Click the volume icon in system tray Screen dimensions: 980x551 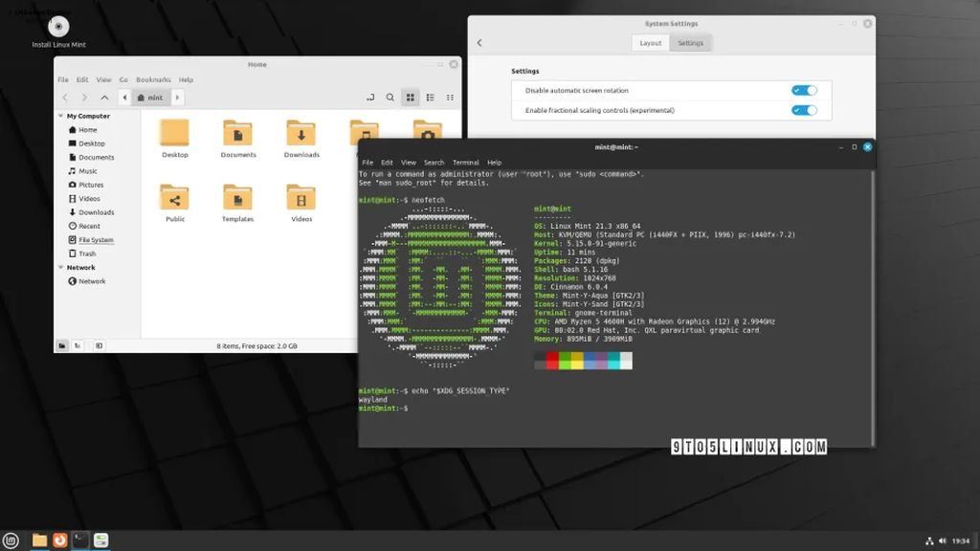pos(942,541)
